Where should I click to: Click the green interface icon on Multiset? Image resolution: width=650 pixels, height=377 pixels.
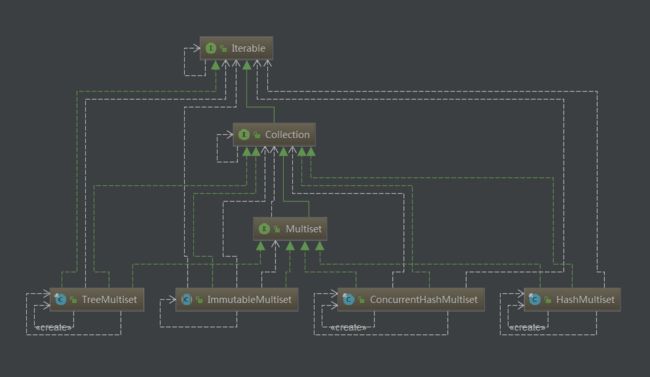tap(264, 229)
